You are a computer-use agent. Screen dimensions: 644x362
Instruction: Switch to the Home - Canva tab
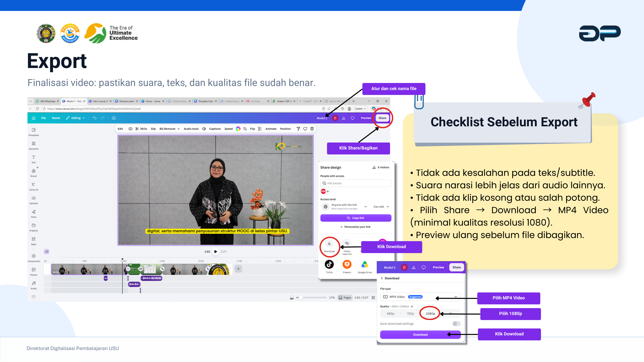pyautogui.click(x=153, y=101)
